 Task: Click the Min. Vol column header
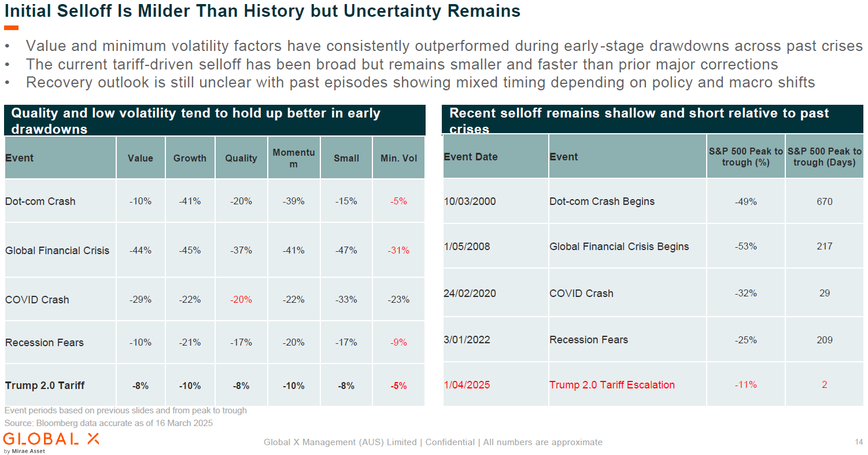398,158
